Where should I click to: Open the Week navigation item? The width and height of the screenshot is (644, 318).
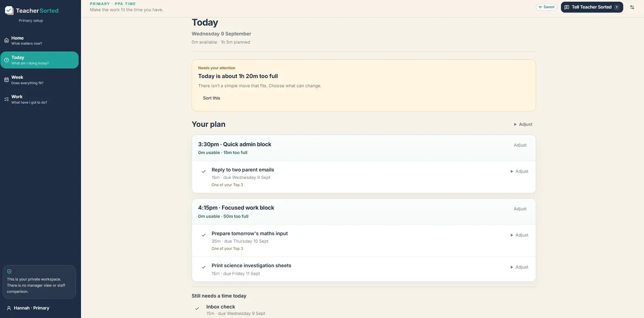coord(39,80)
